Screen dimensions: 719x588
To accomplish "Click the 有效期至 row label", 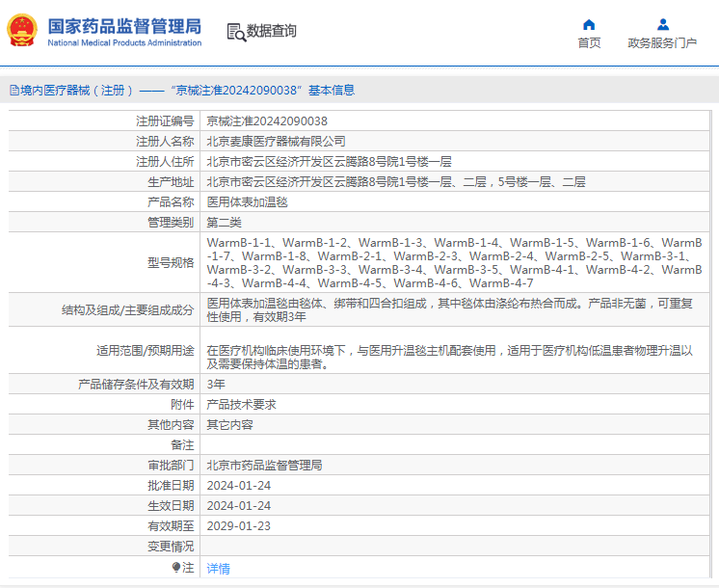I will coord(171,525).
